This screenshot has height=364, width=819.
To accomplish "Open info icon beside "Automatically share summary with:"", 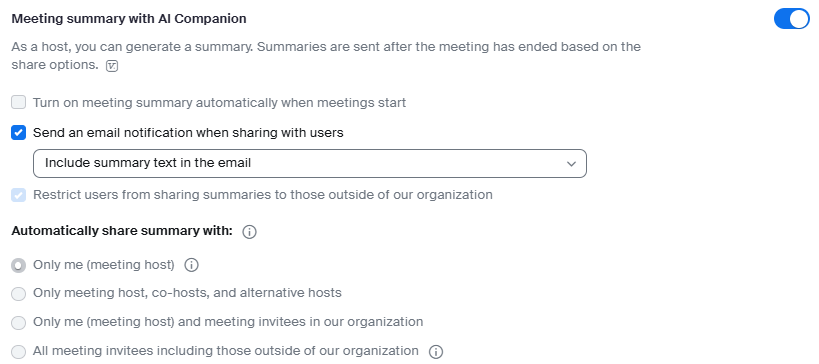I will click(250, 232).
